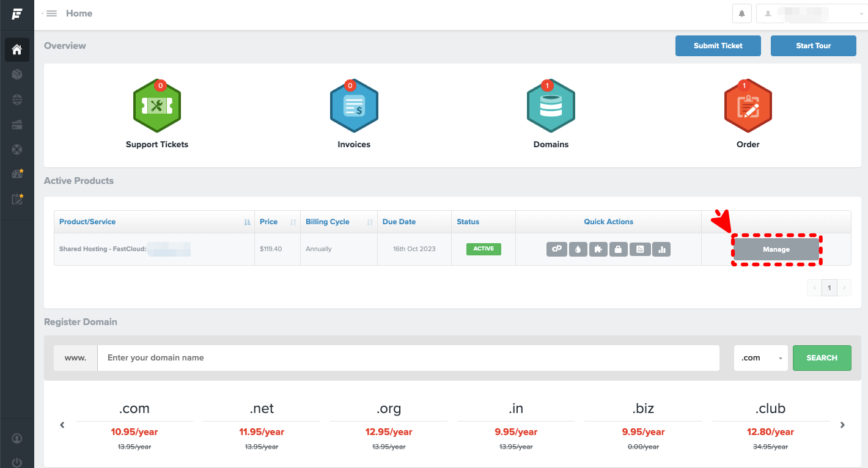Click the puzzle piece quick action icon
Screen dimensions: 868x468
point(598,249)
